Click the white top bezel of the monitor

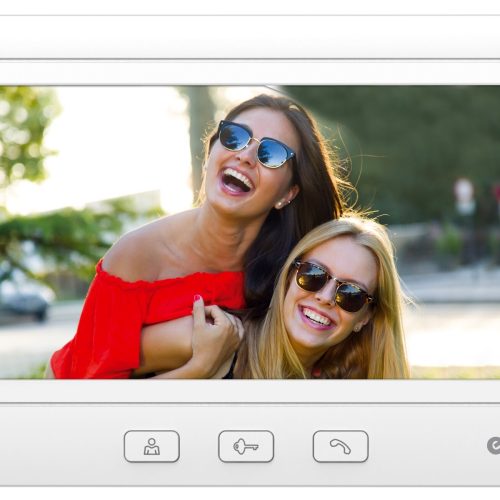click(250, 37)
